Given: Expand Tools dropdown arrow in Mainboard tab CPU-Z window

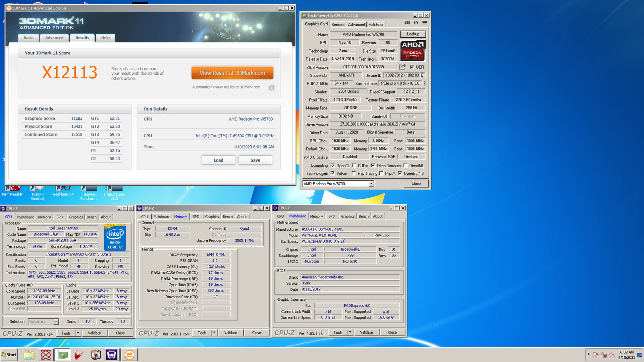Looking at the screenshot, I should (350, 332).
